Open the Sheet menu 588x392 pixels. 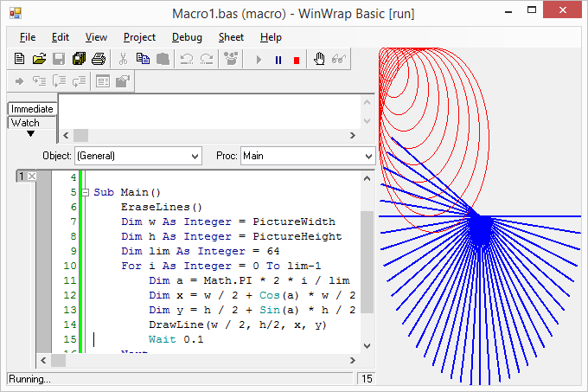pyautogui.click(x=231, y=37)
